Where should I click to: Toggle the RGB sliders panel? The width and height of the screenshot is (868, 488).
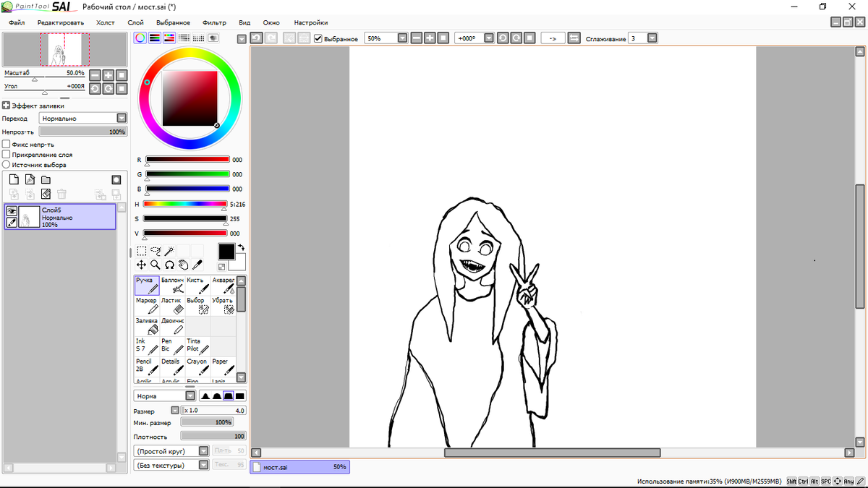[155, 38]
